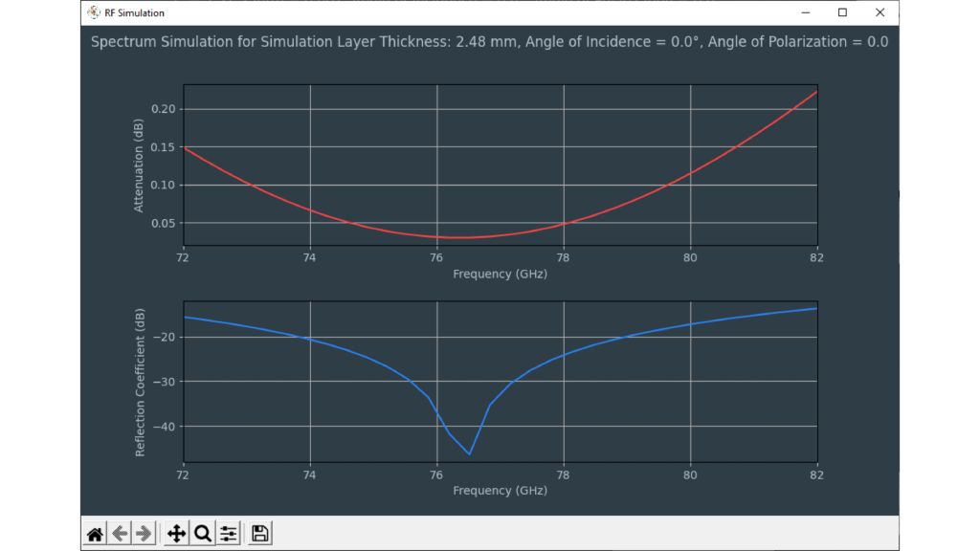This screenshot has height=551, width=980.
Task: Open Configure subplots sliders icon
Action: pyautogui.click(x=229, y=534)
